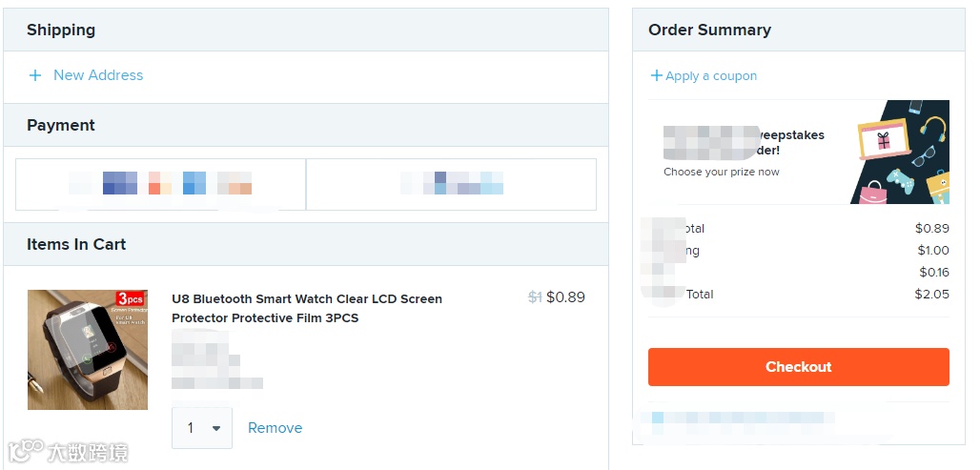Click the Choose your prize now text
The height and width of the screenshot is (470, 980).
[722, 173]
